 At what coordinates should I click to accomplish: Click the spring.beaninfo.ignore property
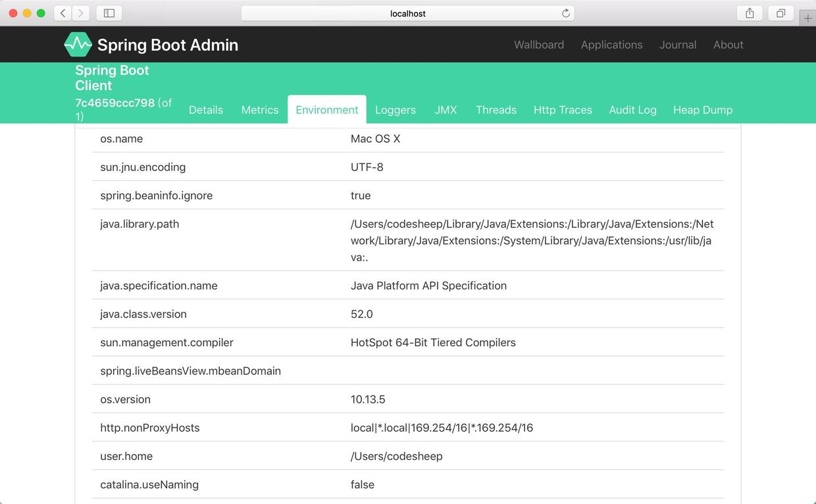157,195
